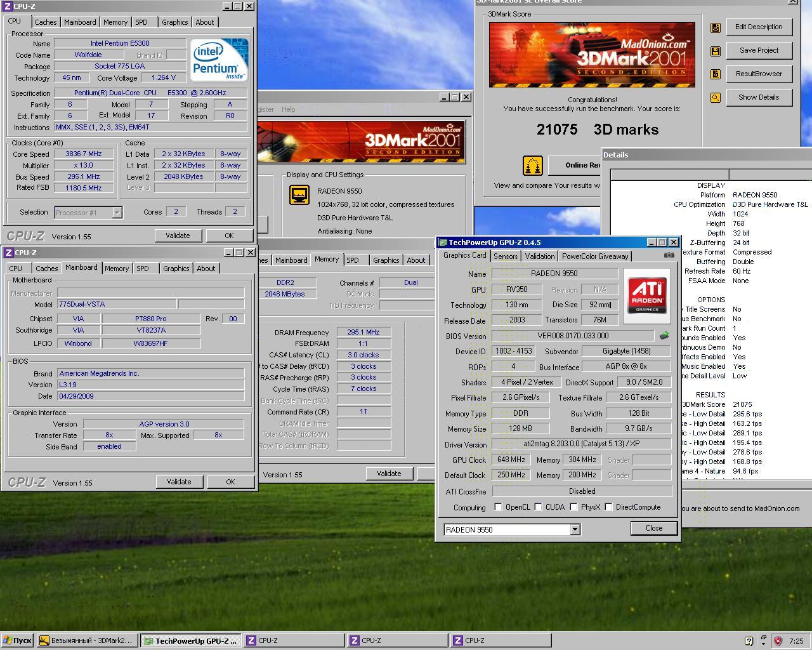The width and height of the screenshot is (812, 650).
Task: Click the GPU-Z screenshot camera icon
Action: [x=669, y=255]
